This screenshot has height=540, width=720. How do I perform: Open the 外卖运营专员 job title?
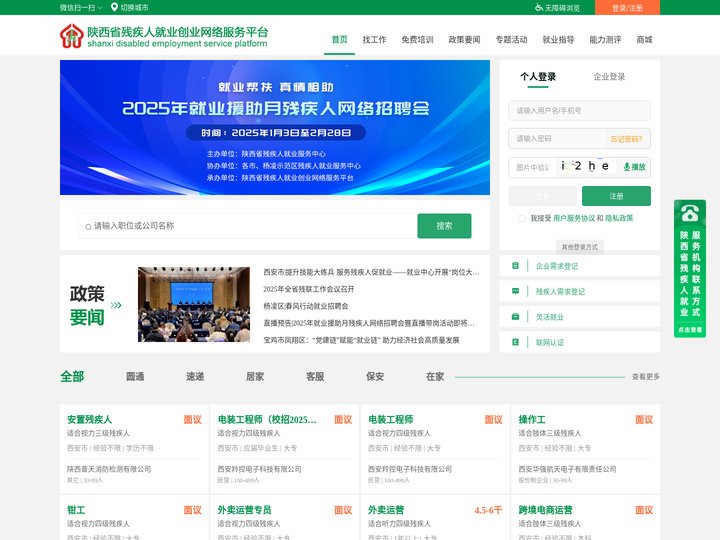pyautogui.click(x=244, y=510)
